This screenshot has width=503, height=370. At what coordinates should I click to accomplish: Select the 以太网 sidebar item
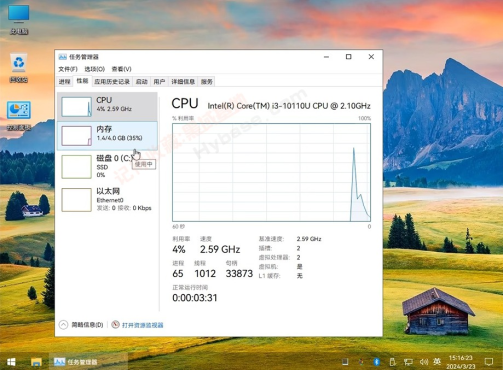click(107, 199)
